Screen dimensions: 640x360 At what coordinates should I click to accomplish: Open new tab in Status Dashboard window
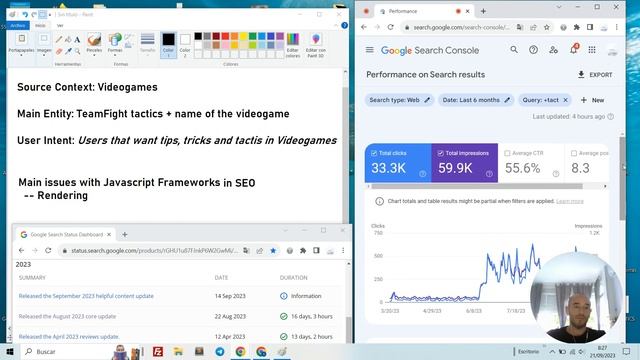[125, 235]
